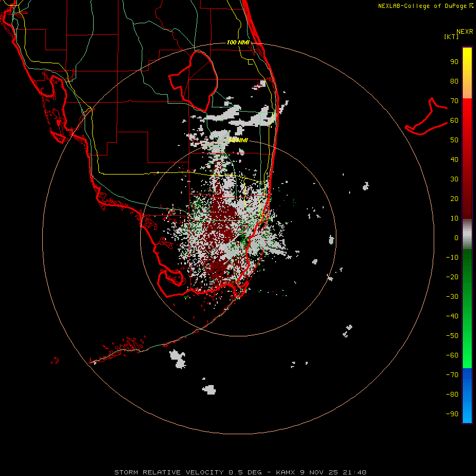
Task: Click the -90 value on the velocity scale
Action: pyautogui.click(x=452, y=414)
